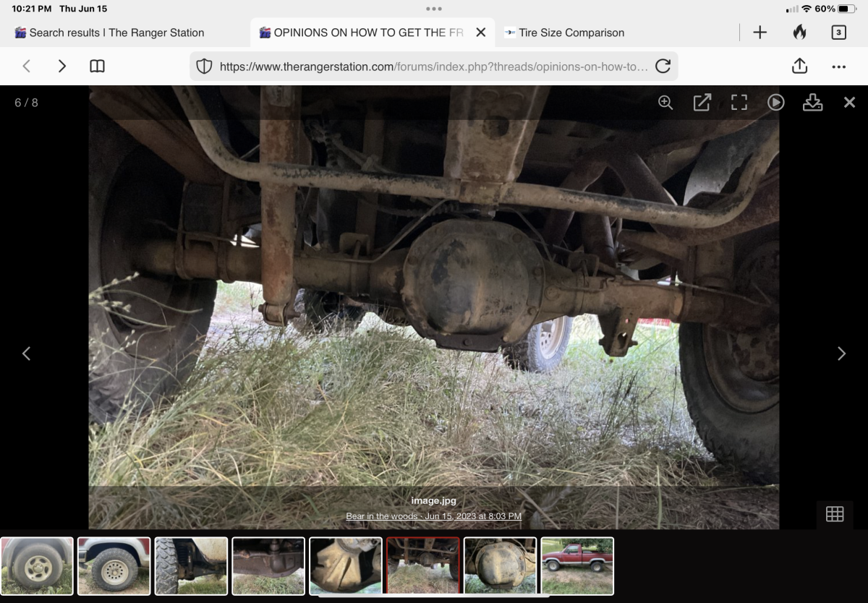Viewport: 868px width, 603px height.
Task: Open eighth thumbnail of red pickup truck
Action: 577,566
